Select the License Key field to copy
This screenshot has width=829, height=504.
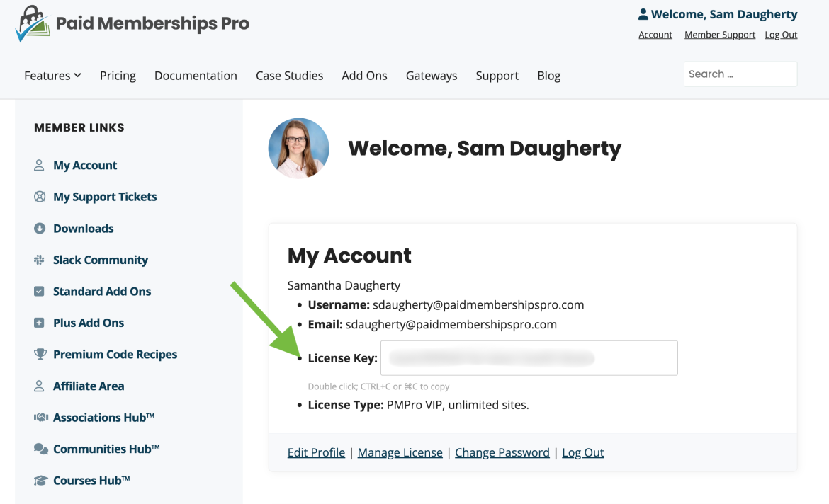[x=529, y=358]
